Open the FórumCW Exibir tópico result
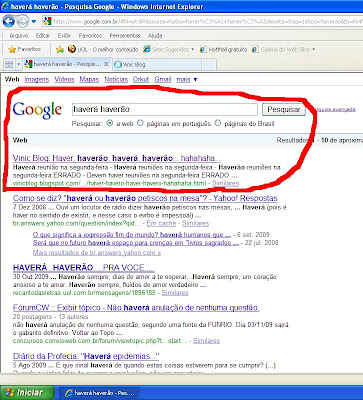The height and width of the screenshot is (400, 363). (x=136, y=308)
